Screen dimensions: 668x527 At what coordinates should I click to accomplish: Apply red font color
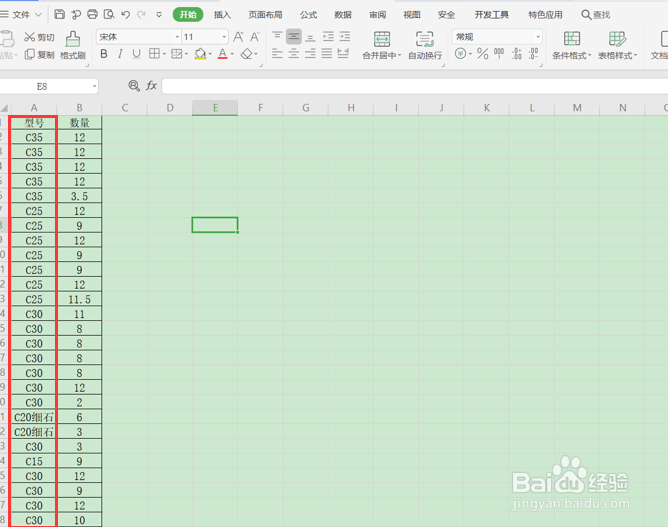[222, 54]
